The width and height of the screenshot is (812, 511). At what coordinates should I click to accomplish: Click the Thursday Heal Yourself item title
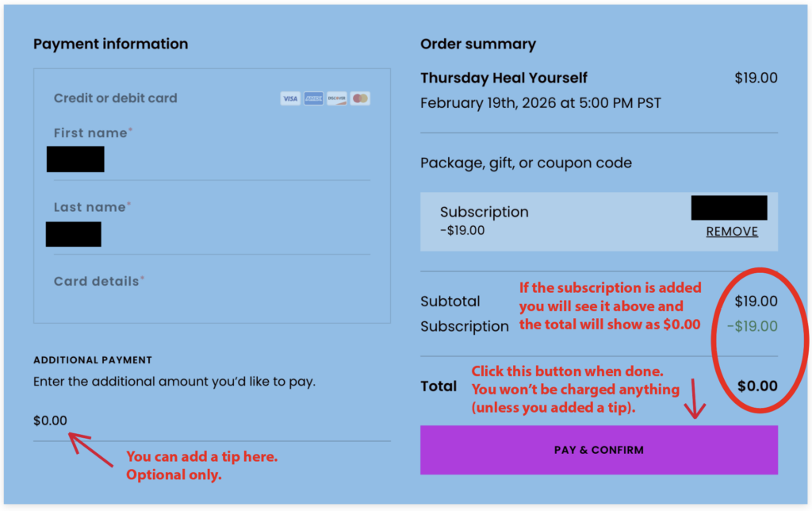[504, 78]
